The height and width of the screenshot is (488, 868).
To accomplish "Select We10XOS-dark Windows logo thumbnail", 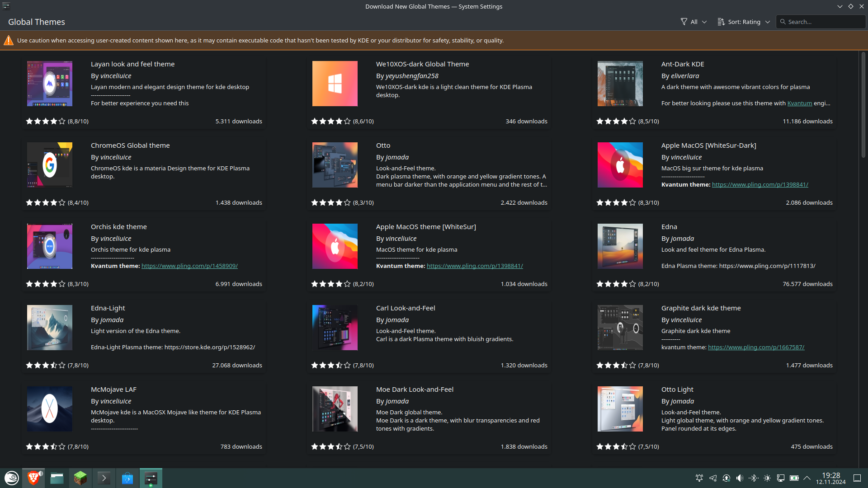I will tap(335, 84).
